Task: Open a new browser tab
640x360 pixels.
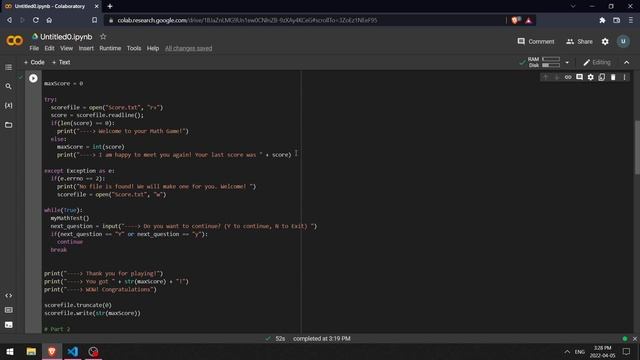Action: pos(110,6)
